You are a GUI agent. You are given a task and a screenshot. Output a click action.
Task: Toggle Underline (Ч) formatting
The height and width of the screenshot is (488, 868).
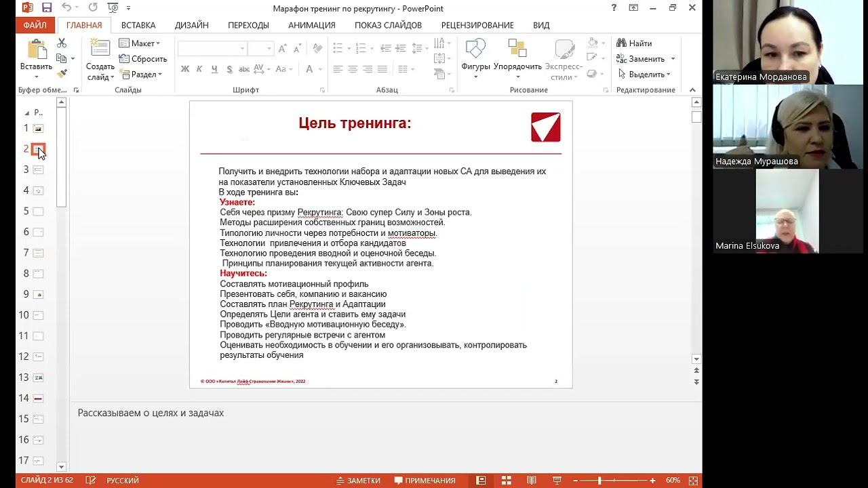214,69
